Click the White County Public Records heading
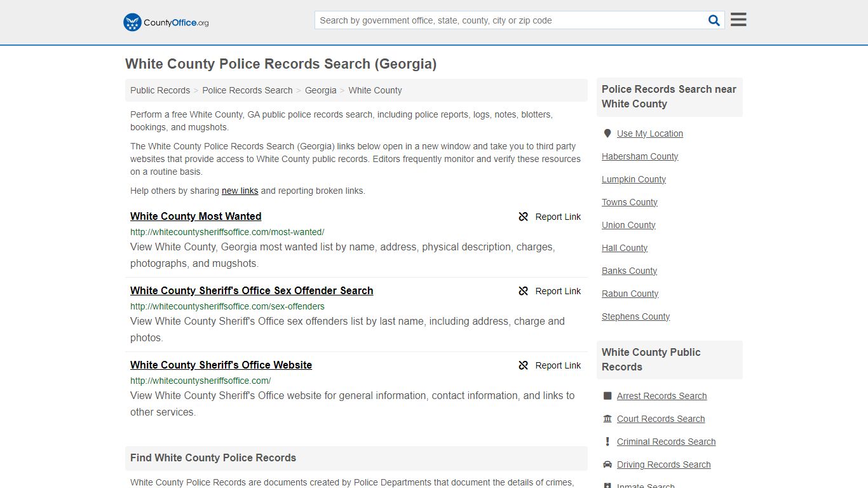The image size is (868, 488). (651, 360)
